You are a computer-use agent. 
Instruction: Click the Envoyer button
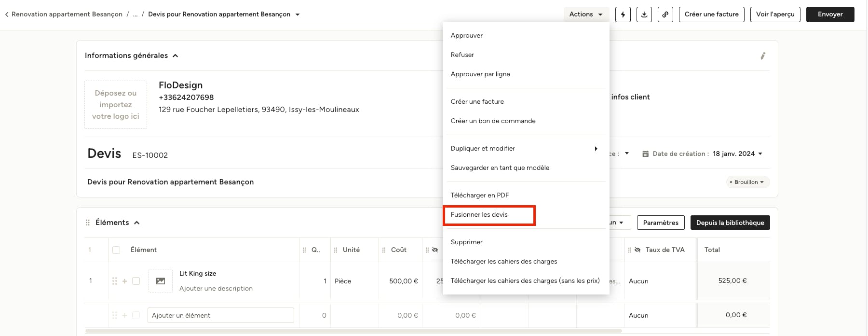point(830,14)
